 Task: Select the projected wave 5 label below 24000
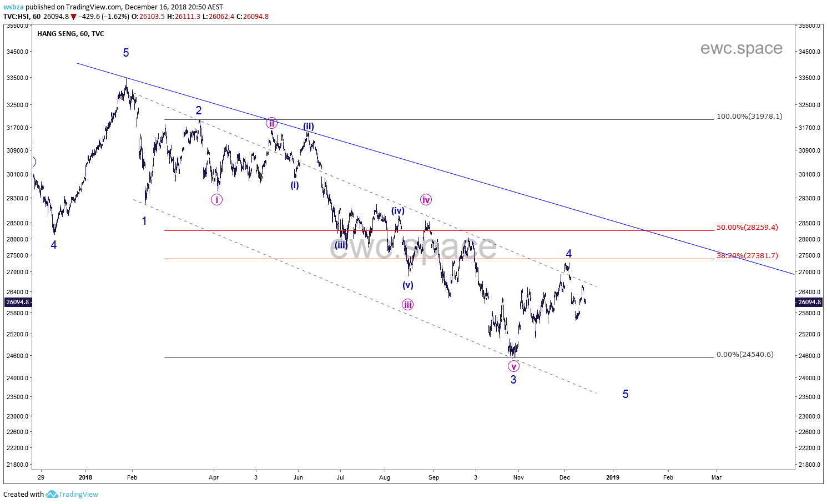click(626, 394)
